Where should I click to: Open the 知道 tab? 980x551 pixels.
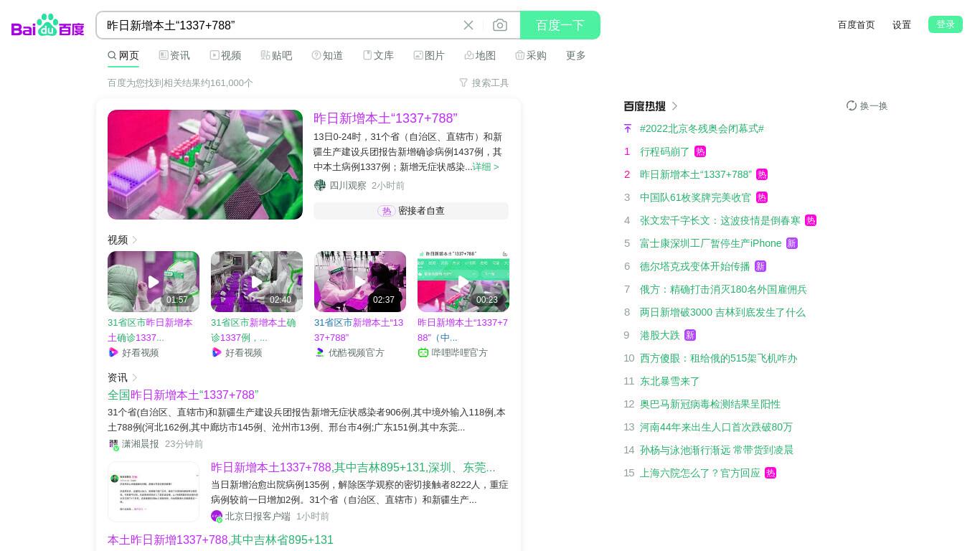327,55
